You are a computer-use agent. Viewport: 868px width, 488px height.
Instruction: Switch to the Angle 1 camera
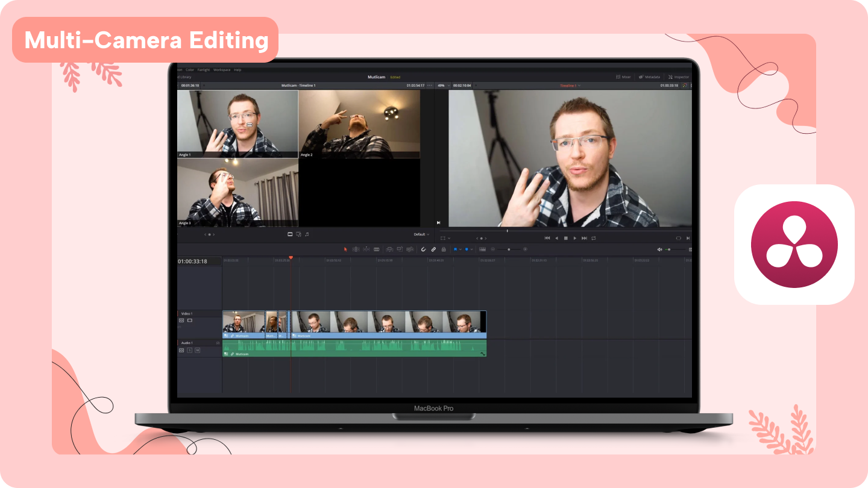pyautogui.click(x=237, y=124)
